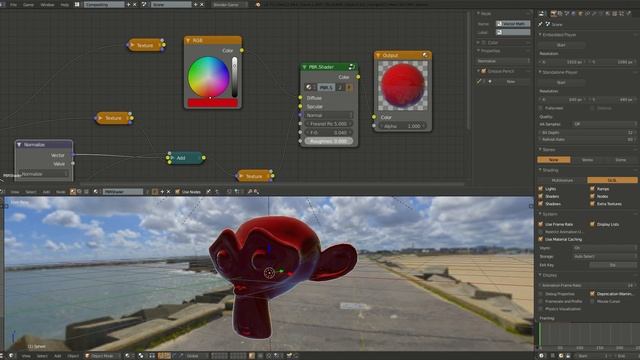Screen dimensions: 640x360
Task: Open the AA Samples dropdown
Action: tap(604, 124)
